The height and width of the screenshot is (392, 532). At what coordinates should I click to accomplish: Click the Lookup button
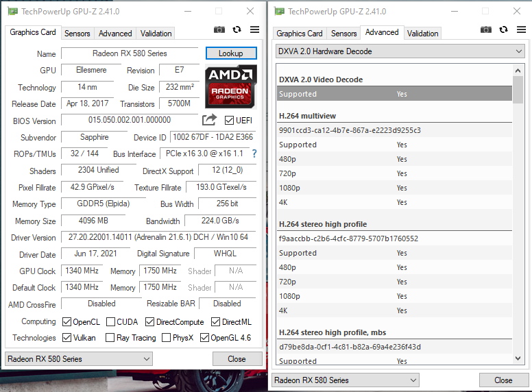pos(231,53)
